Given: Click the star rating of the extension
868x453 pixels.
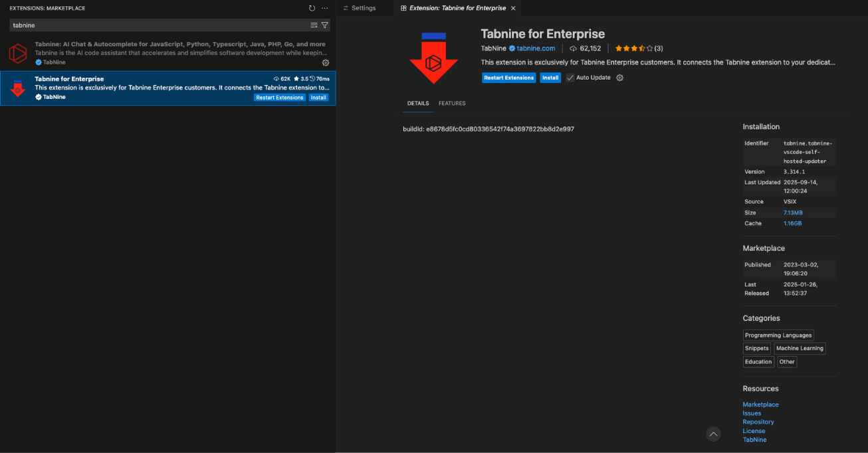Looking at the screenshot, I should [633, 48].
